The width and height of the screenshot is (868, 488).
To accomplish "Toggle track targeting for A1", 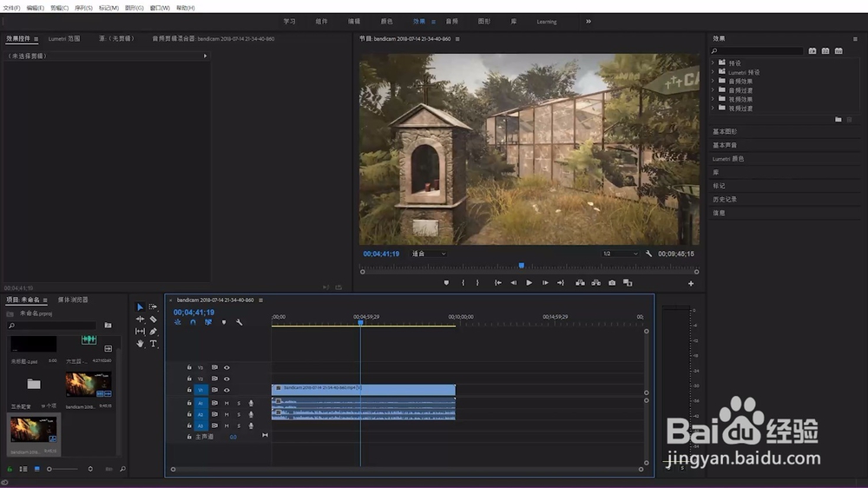I will pyautogui.click(x=201, y=403).
